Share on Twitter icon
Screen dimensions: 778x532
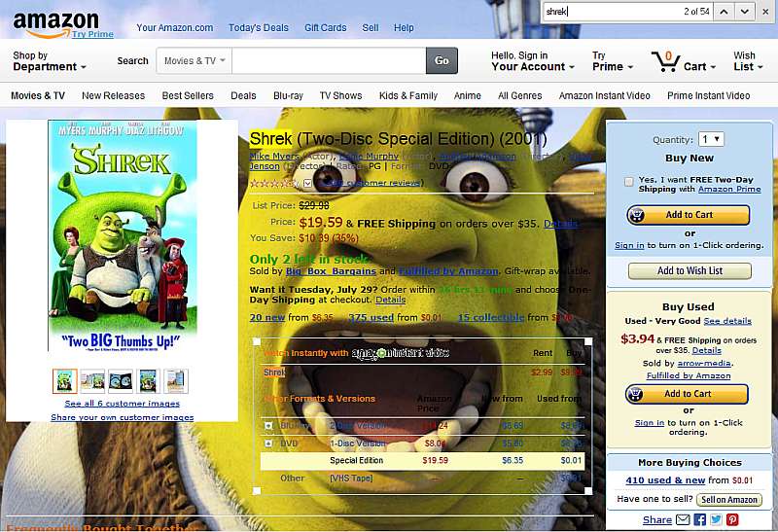coord(716,519)
